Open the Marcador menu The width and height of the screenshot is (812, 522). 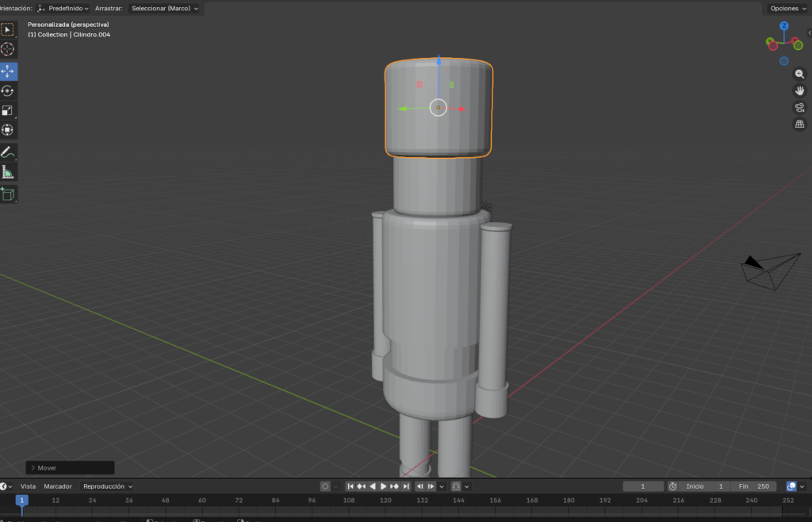[58, 486]
